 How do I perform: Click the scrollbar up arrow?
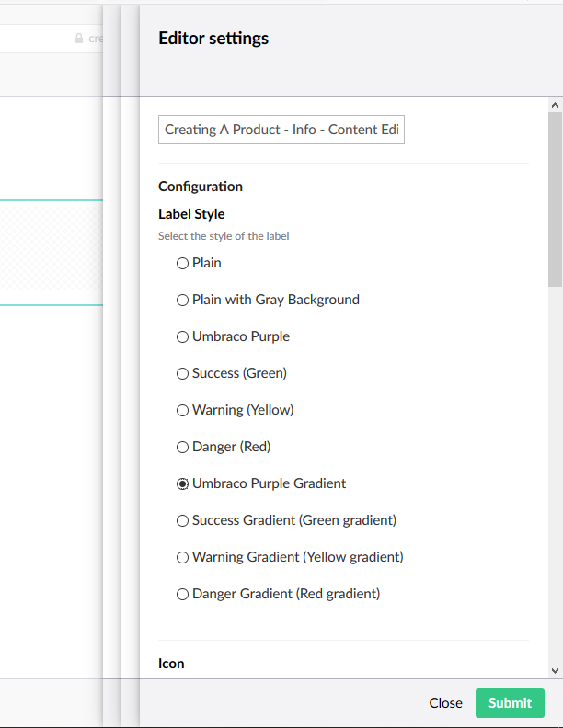coord(555,105)
